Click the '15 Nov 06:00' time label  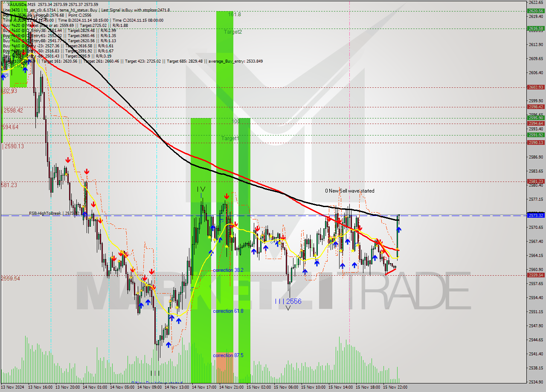click(287, 387)
